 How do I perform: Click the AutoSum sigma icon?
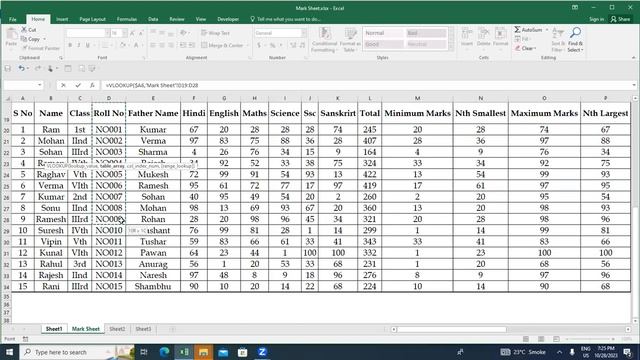click(517, 30)
